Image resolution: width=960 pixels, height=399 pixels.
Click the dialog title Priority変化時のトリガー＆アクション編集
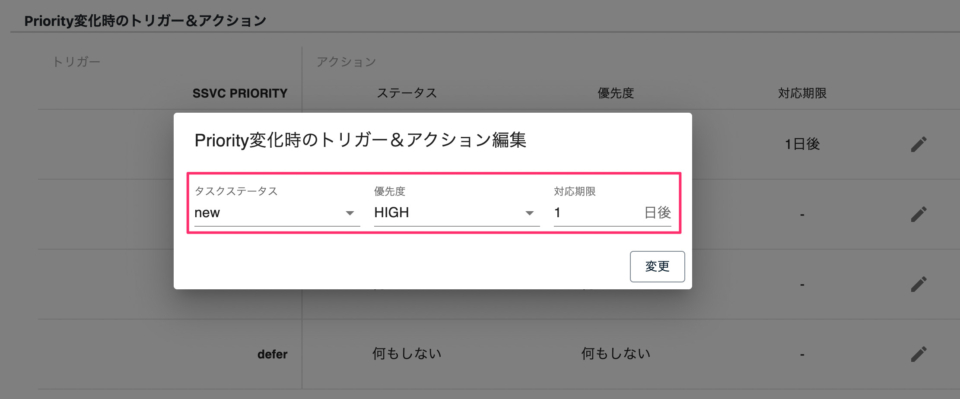(x=360, y=140)
